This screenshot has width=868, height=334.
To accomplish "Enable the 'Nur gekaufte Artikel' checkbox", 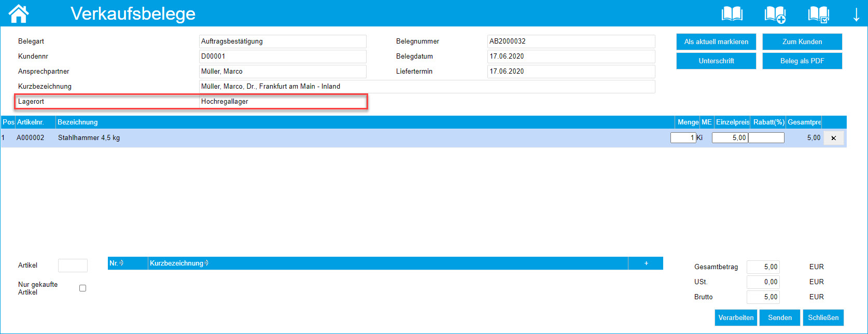I will (x=82, y=288).
